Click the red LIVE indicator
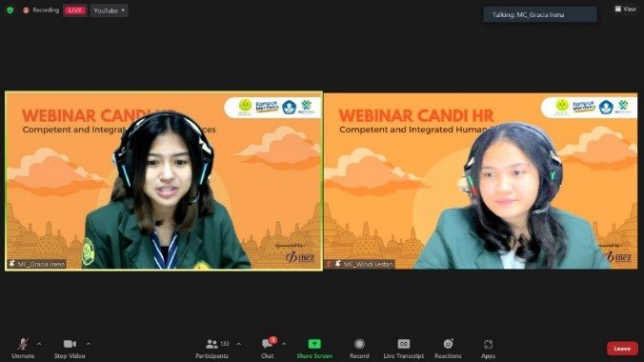The width and height of the screenshot is (644, 362). click(x=74, y=10)
